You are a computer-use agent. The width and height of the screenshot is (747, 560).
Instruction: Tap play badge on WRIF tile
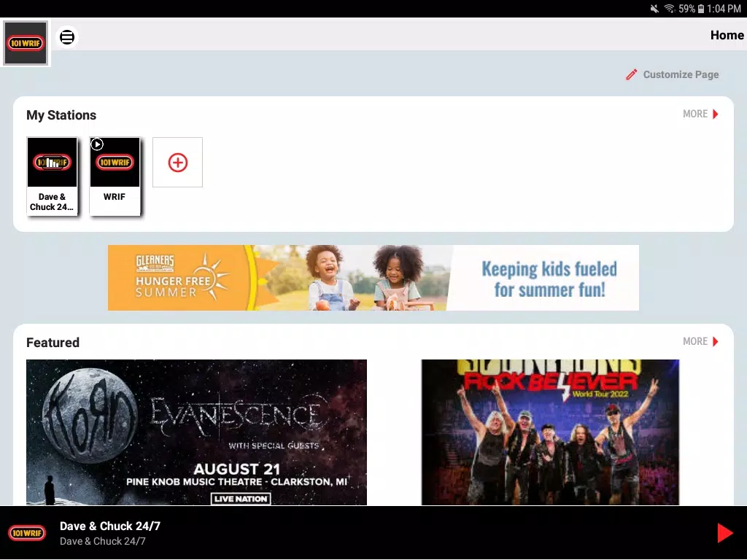pyautogui.click(x=97, y=144)
